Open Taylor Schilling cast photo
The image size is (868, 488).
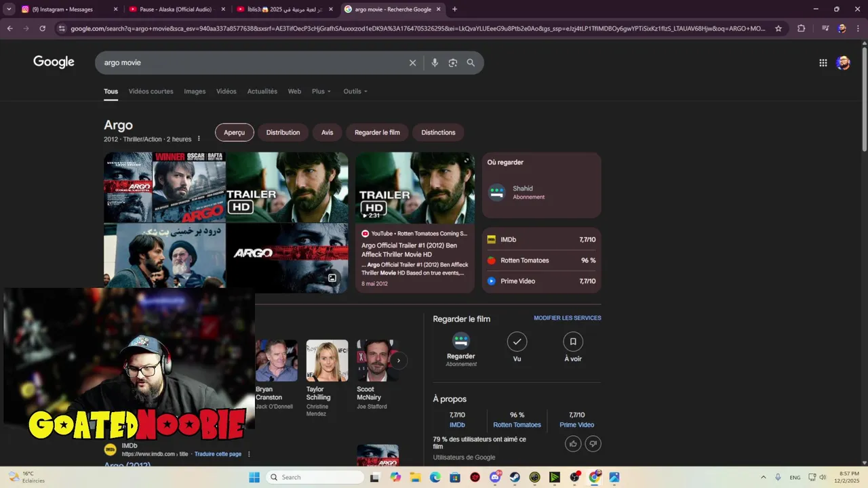(327, 361)
